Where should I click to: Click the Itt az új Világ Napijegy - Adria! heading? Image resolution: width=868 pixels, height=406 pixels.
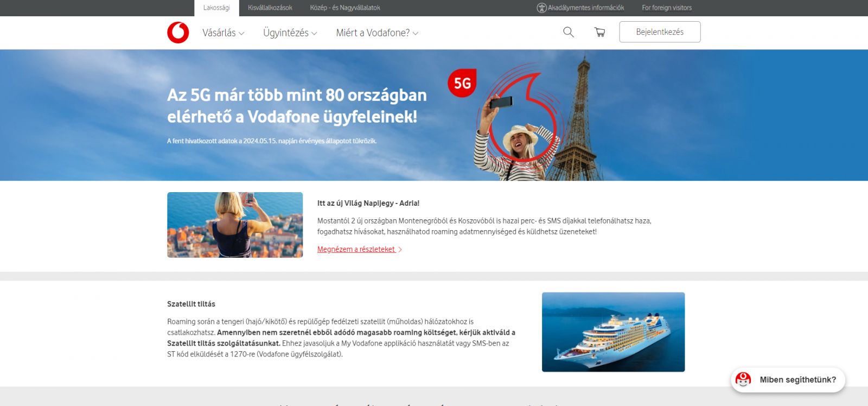368,203
